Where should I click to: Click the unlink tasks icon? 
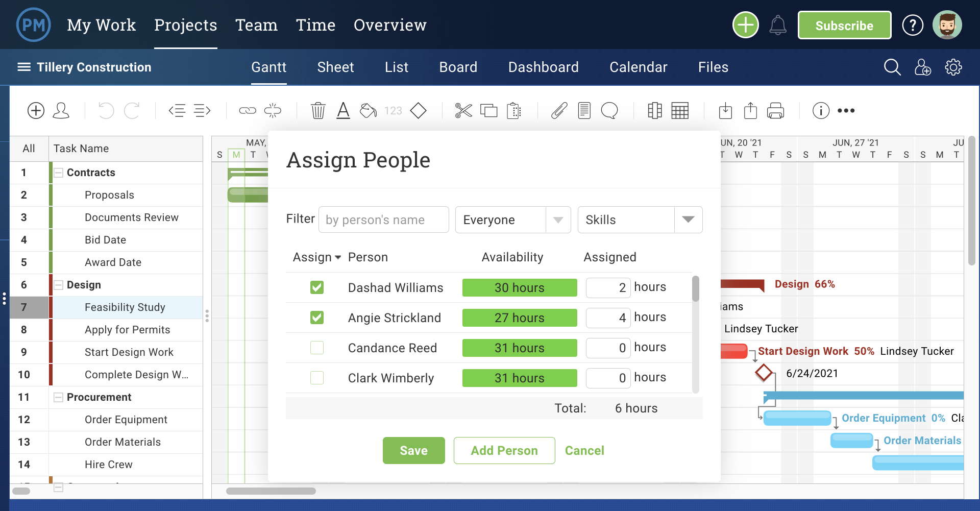click(x=273, y=110)
